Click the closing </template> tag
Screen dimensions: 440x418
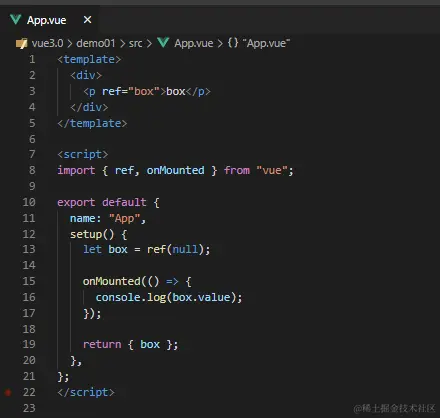[x=92, y=123]
